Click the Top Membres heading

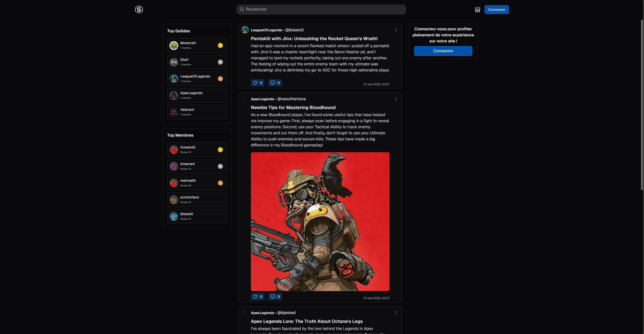pos(180,135)
